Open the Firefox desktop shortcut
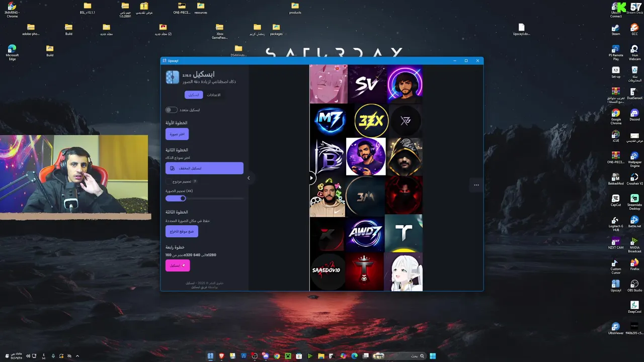644x362 pixels. pos(634,264)
